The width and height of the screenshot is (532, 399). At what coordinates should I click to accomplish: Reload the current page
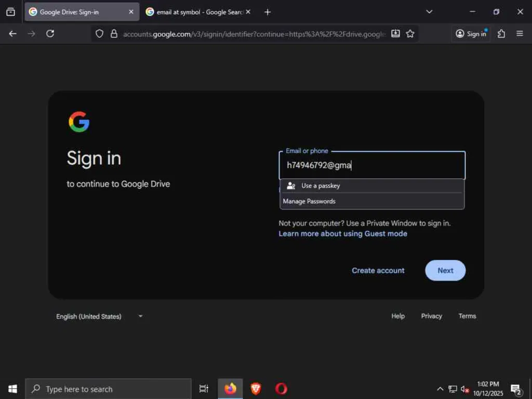50,34
